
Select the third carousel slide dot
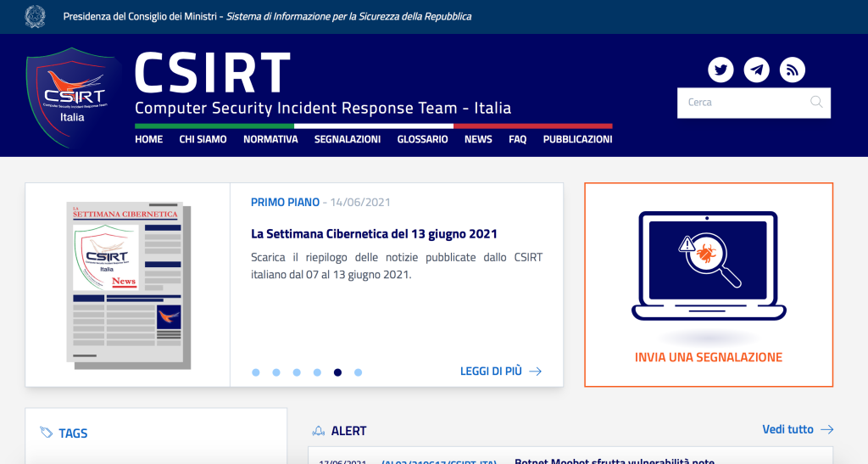(x=297, y=372)
